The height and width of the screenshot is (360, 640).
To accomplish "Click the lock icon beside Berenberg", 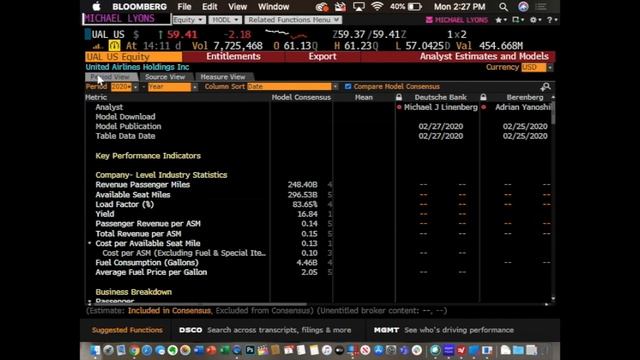I will pyautogui.click(x=483, y=97).
